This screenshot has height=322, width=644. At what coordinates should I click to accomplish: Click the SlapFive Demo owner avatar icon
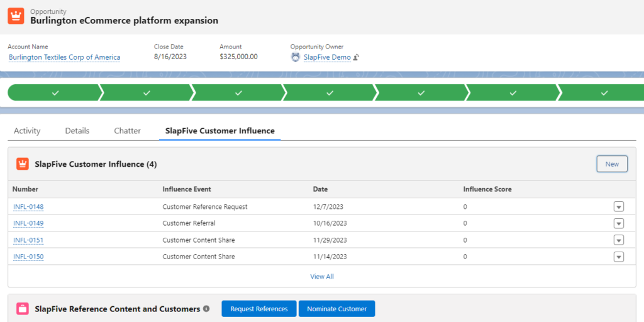(x=296, y=57)
